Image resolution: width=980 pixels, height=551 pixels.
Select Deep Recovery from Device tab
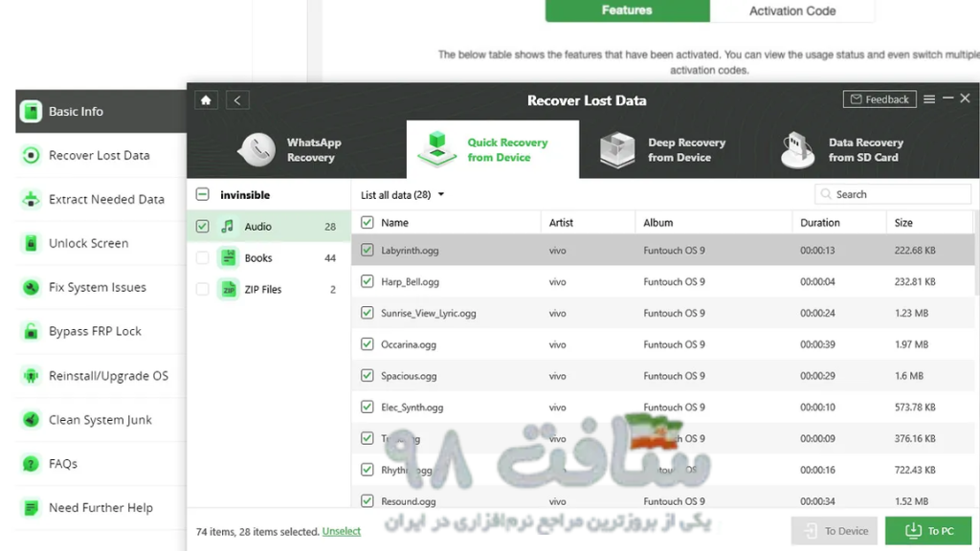[665, 150]
